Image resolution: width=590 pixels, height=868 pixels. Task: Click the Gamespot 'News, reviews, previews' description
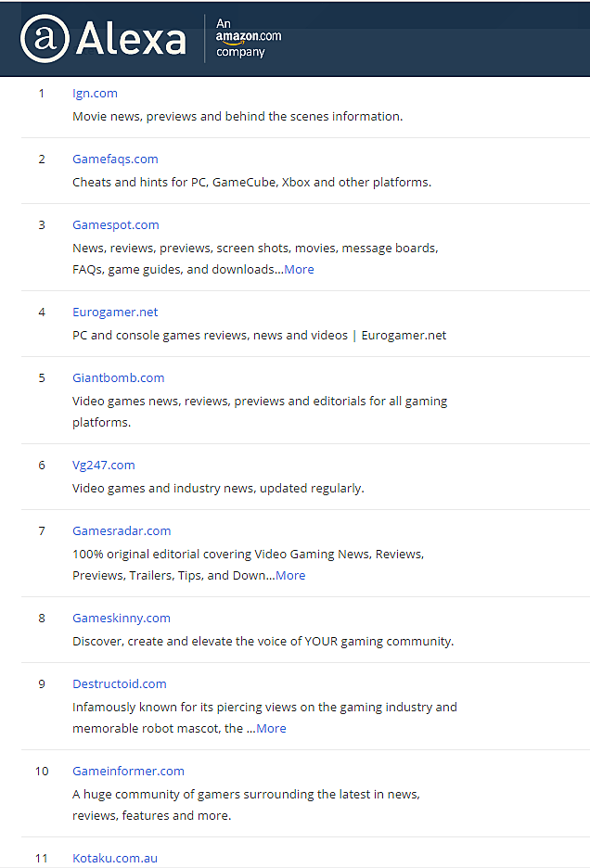click(255, 259)
